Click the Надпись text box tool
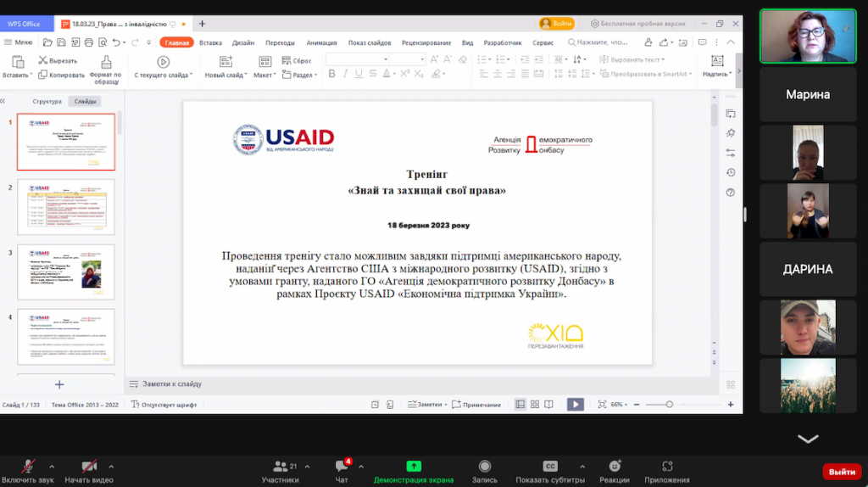The height and width of the screenshot is (487, 868). tap(717, 66)
